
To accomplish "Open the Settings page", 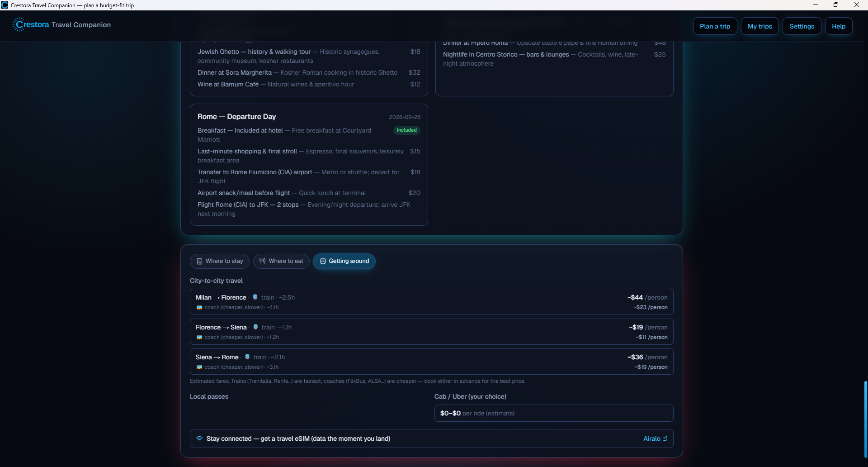I will click(x=802, y=26).
